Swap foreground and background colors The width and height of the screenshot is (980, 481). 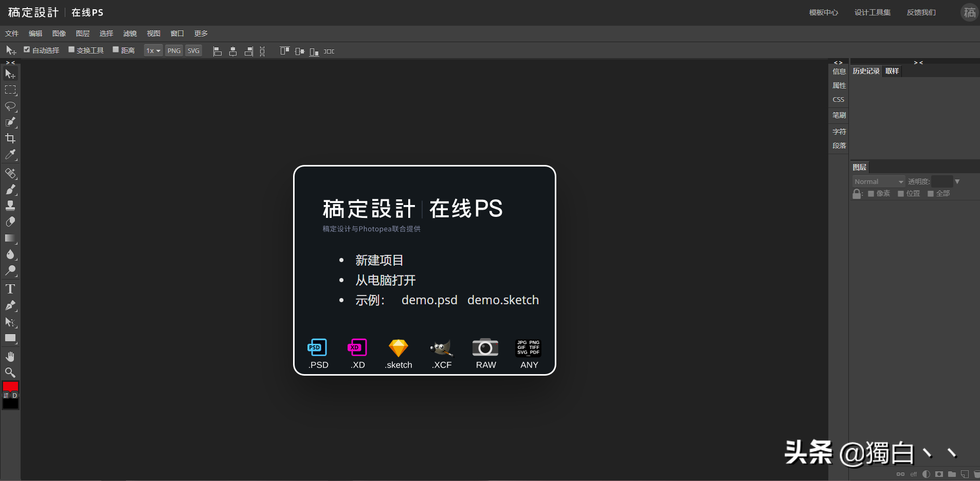click(x=6, y=396)
